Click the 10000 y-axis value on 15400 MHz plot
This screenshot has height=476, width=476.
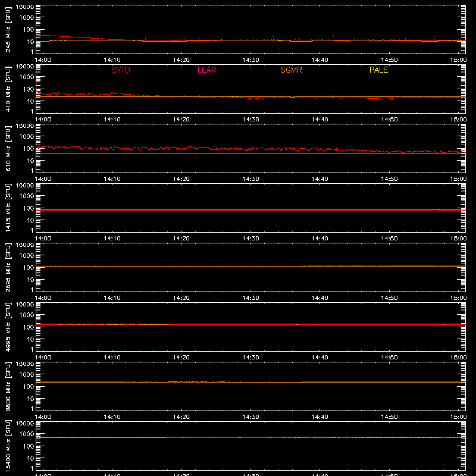(25, 424)
